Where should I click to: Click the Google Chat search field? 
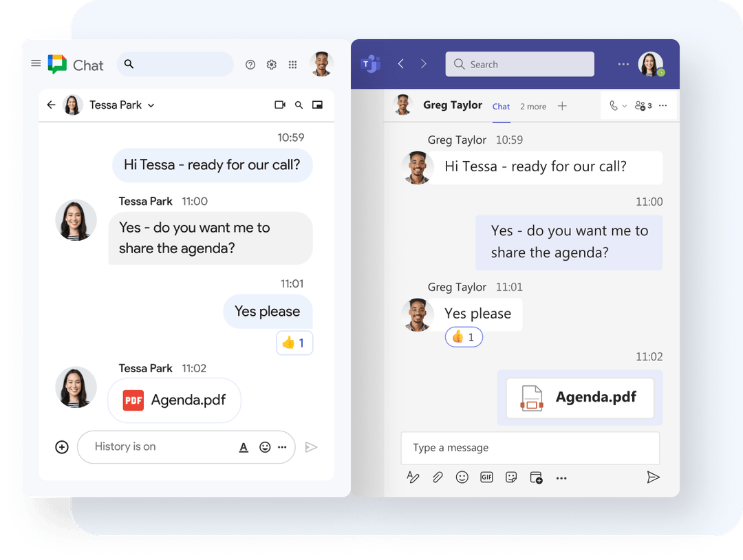click(x=175, y=64)
